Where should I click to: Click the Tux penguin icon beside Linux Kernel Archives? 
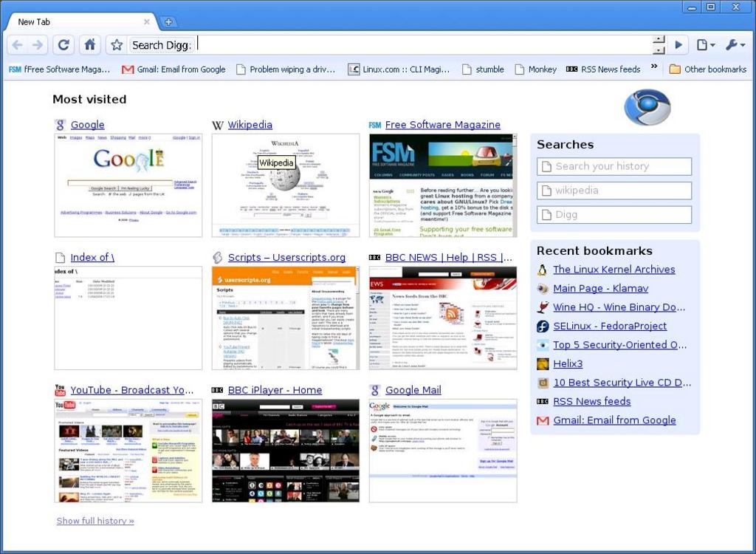point(543,270)
